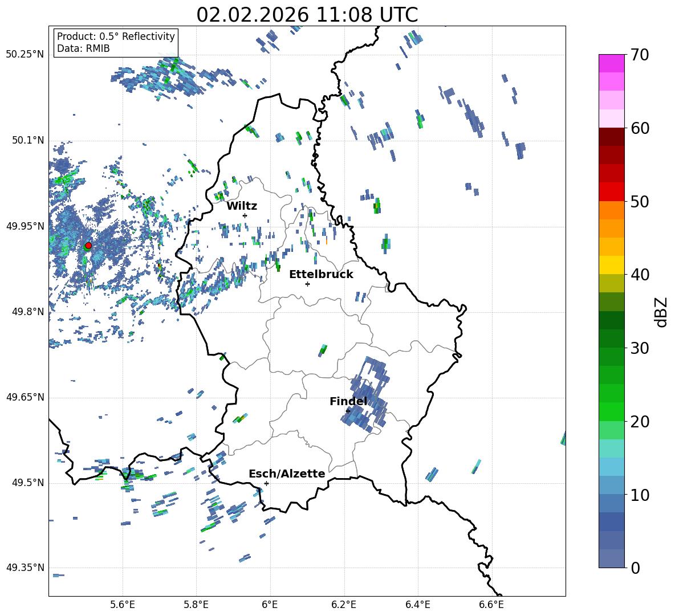
Task: Click the 60 value on colorbar
Action: pos(640,128)
